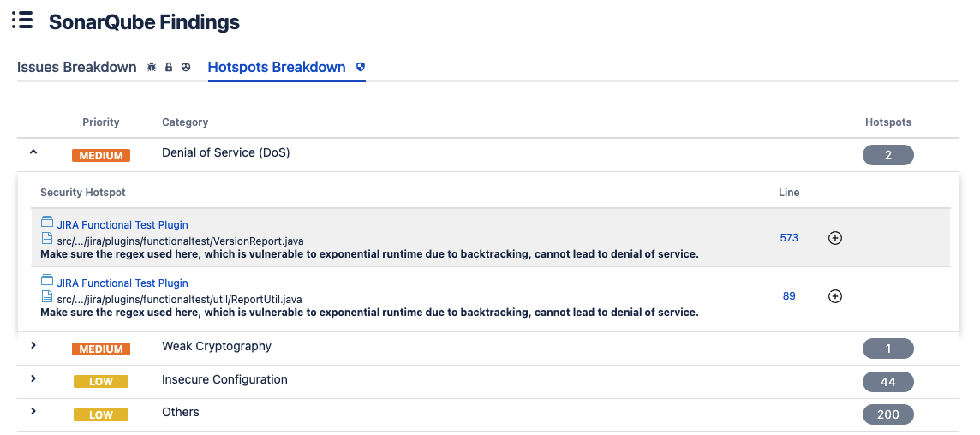Click the bug icon next to Issues Breakdown
Screen dimensions: 980x435
click(x=152, y=67)
